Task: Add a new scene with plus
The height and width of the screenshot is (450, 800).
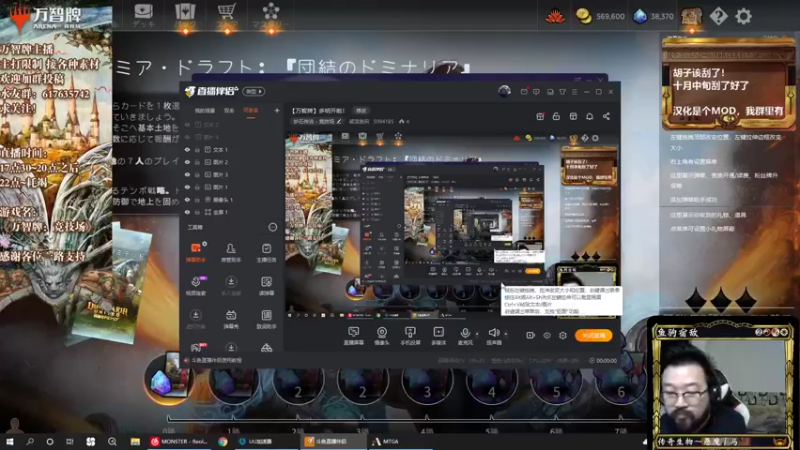Action: coord(277,110)
